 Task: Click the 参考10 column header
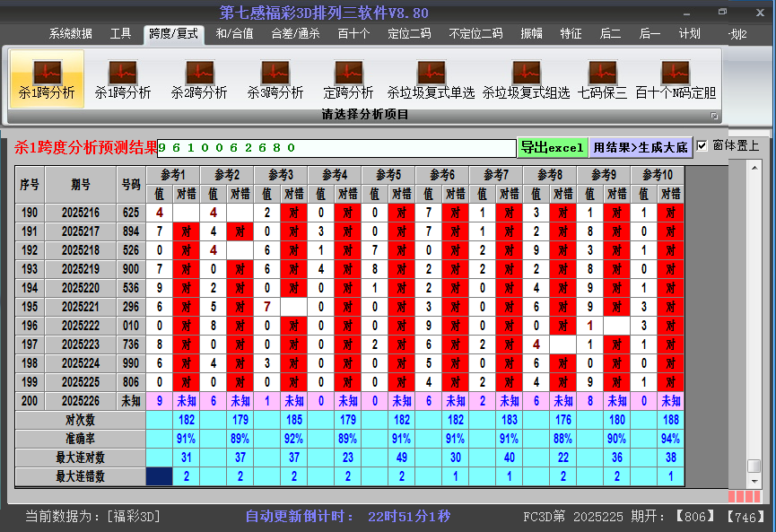pyautogui.click(x=658, y=174)
